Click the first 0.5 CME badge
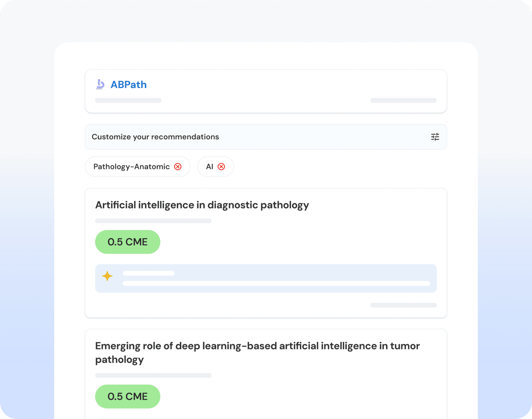This screenshot has height=419, width=532. (x=128, y=242)
